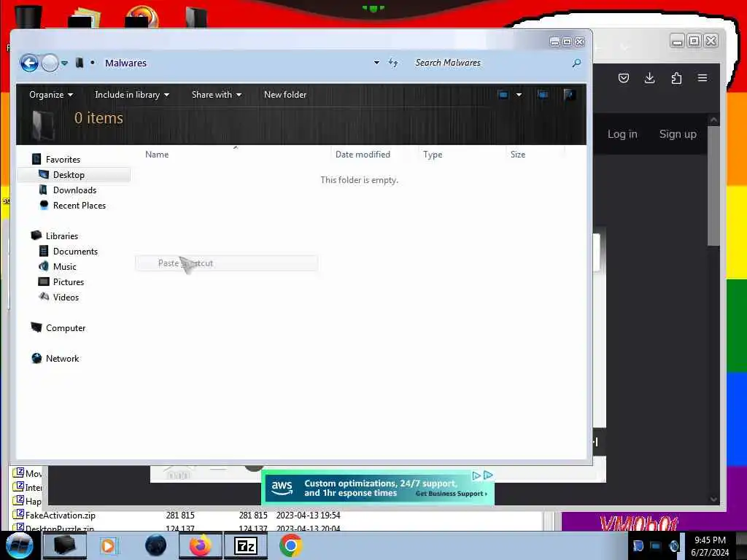This screenshot has width=747, height=560.
Task: Open the Pictures library
Action: tap(68, 281)
